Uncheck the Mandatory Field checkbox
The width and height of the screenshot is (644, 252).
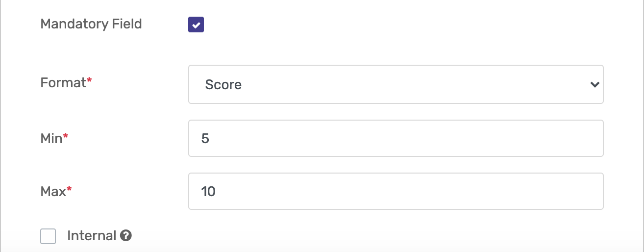[196, 25]
